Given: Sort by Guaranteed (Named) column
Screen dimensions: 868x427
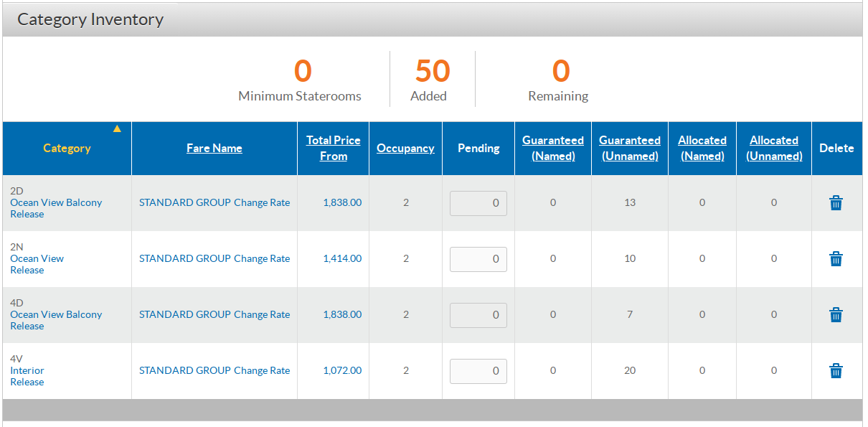Looking at the screenshot, I should pyautogui.click(x=552, y=149).
